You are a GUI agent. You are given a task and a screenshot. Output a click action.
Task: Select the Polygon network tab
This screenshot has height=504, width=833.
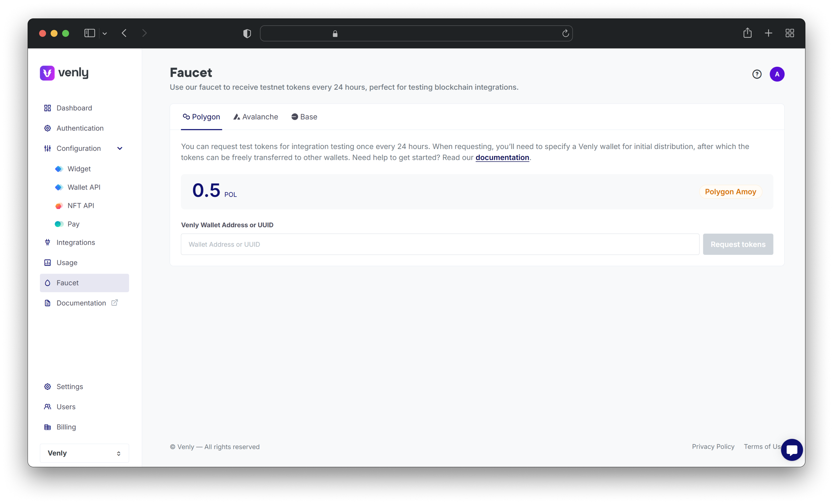[x=201, y=116]
